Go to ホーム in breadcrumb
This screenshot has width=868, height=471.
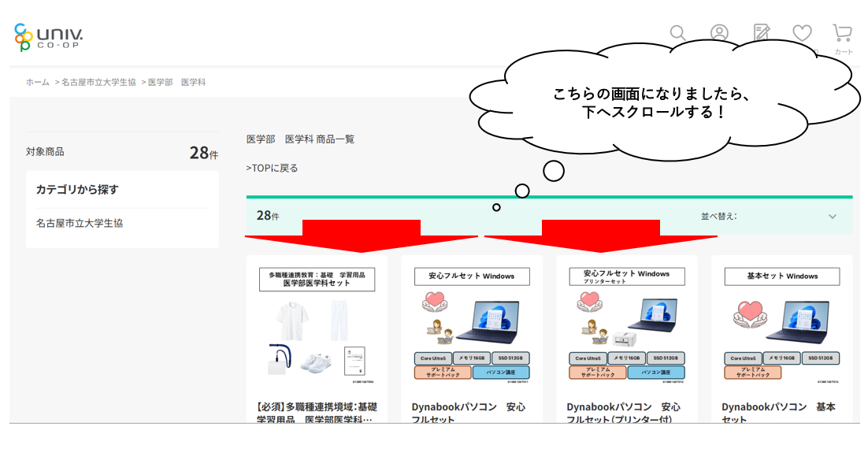coord(37,82)
